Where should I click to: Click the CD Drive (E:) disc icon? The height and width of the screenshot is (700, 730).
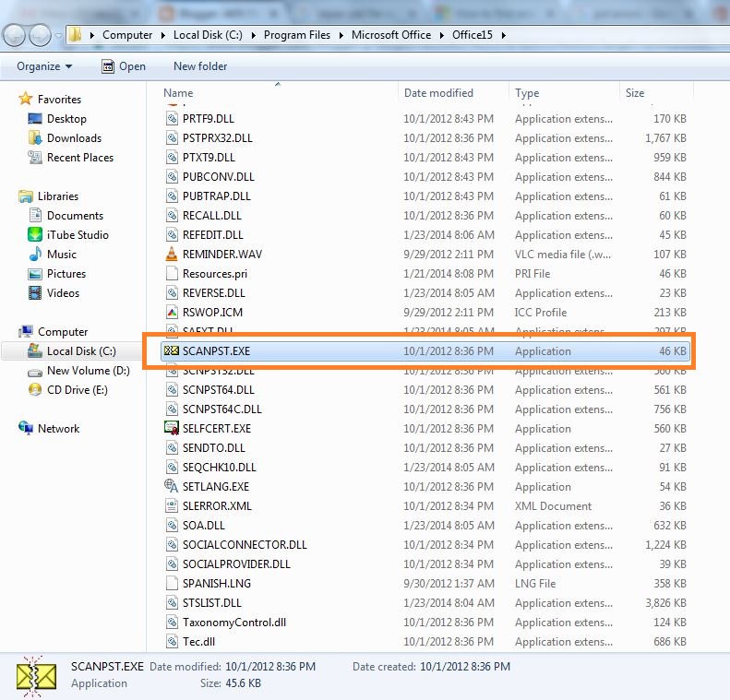35,389
